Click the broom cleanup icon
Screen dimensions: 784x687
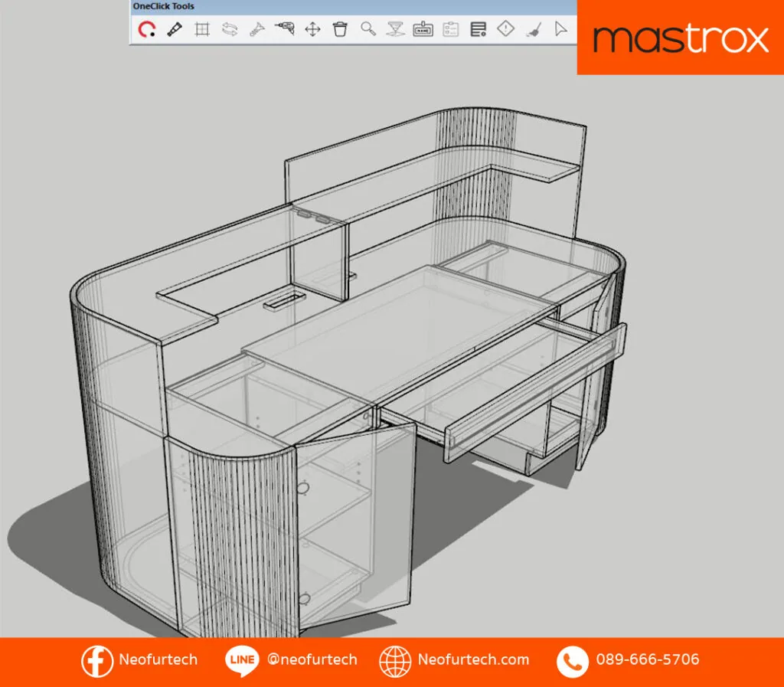click(534, 30)
